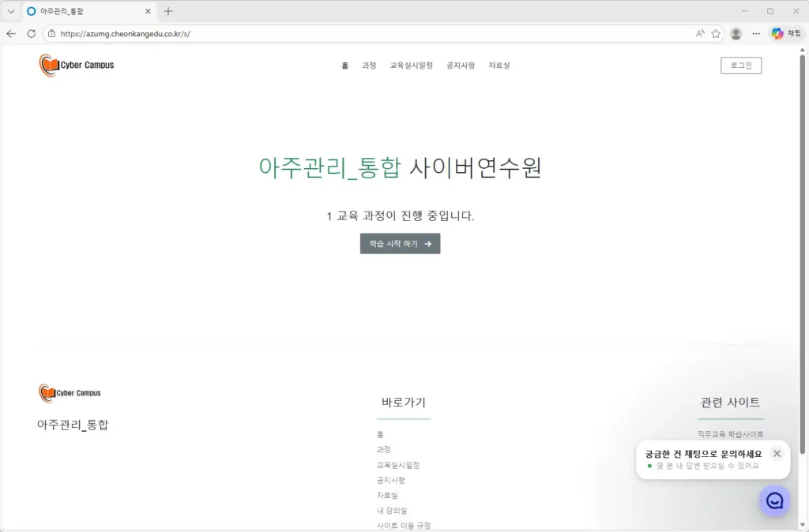This screenshot has height=532, width=809.
Task: Click the browser back arrow
Action: coord(10,33)
